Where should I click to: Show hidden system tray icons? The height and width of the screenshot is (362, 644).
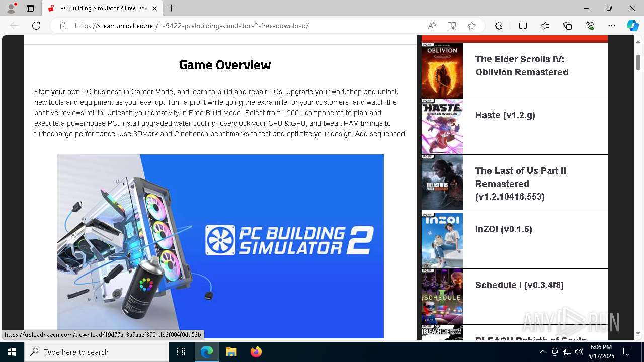point(543,352)
